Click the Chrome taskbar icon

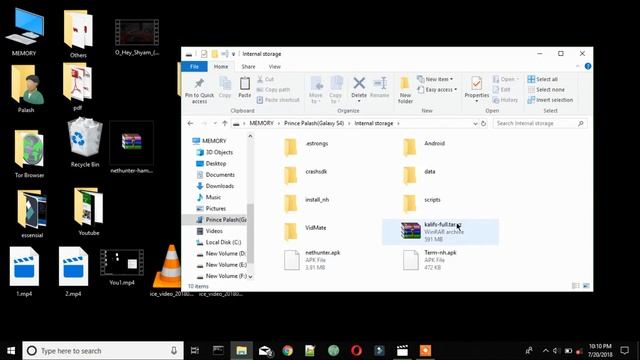click(288, 351)
